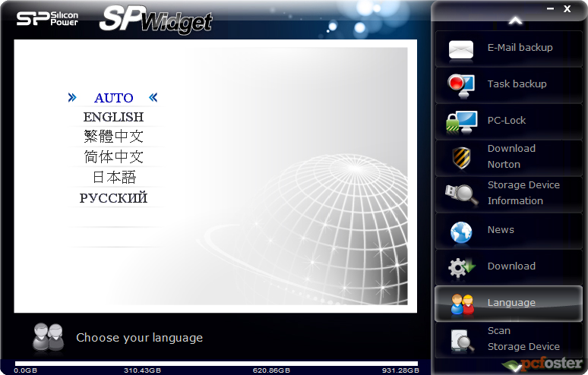The width and height of the screenshot is (588, 375).
Task: Choose 简体中文 Simplified Chinese language
Action: 114,156
